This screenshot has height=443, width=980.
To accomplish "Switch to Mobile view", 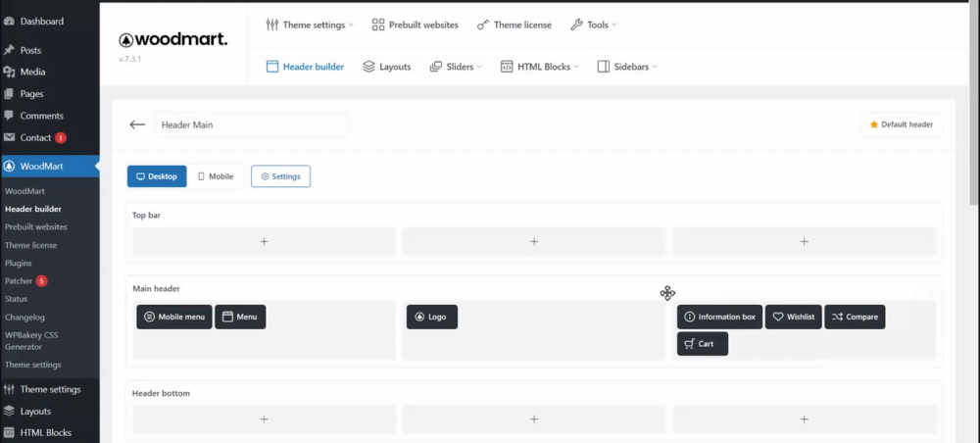I will coord(216,176).
